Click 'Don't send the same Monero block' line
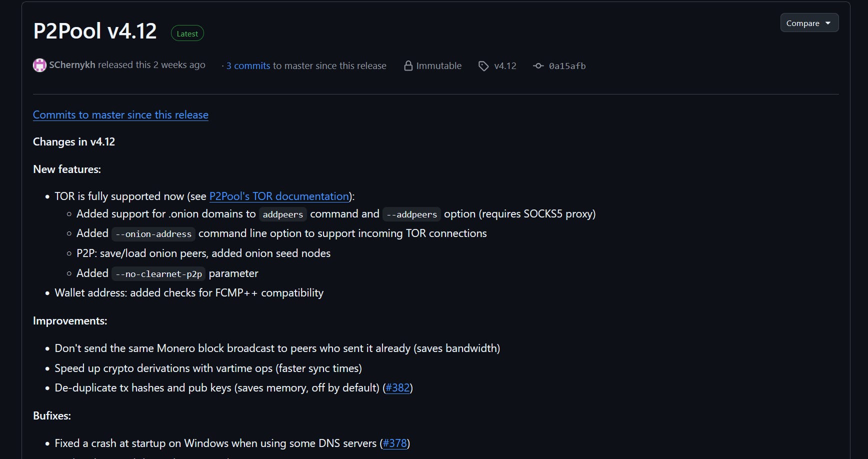The height and width of the screenshot is (459, 868). pos(277,348)
